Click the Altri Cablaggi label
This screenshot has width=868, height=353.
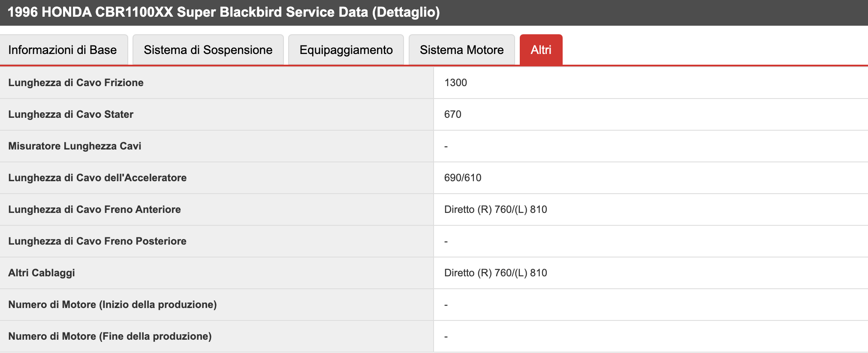[x=42, y=273]
